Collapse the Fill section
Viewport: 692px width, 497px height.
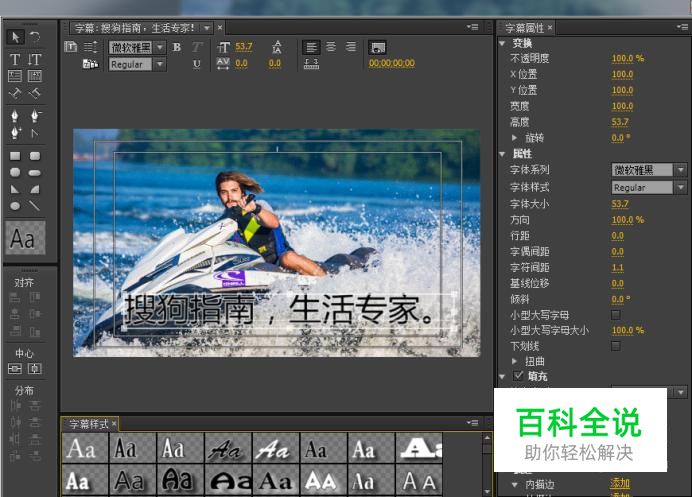pos(502,377)
